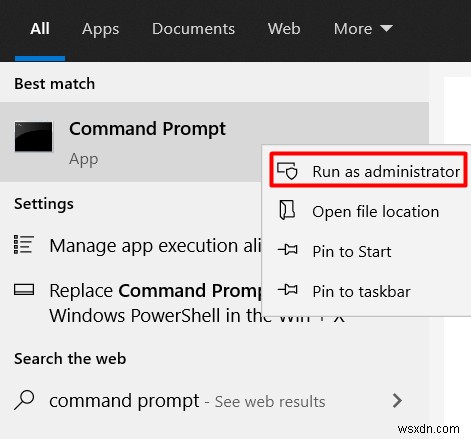Screen dimensions: 471x439
Task: Click the pin icon beside Pin to taskbar
Action: click(287, 290)
